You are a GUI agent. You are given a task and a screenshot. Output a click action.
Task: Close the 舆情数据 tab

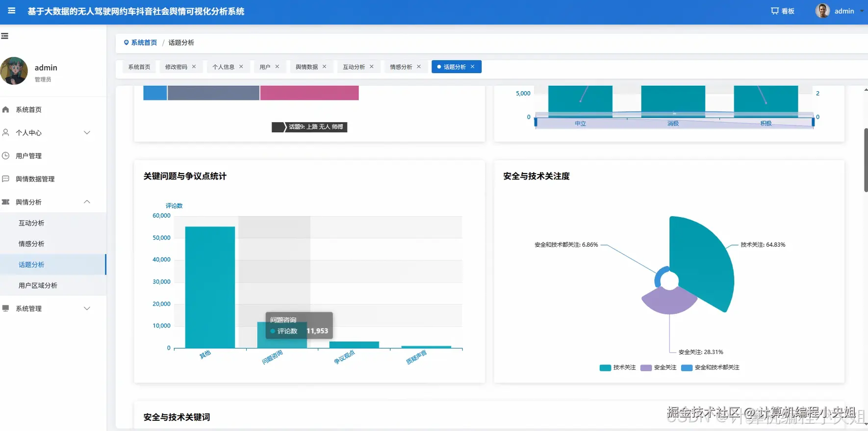324,67
